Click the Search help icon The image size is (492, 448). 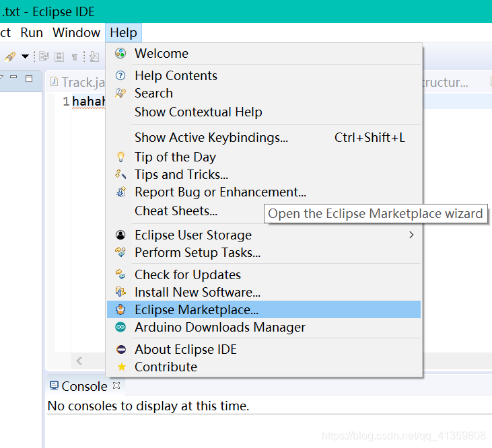(120, 93)
